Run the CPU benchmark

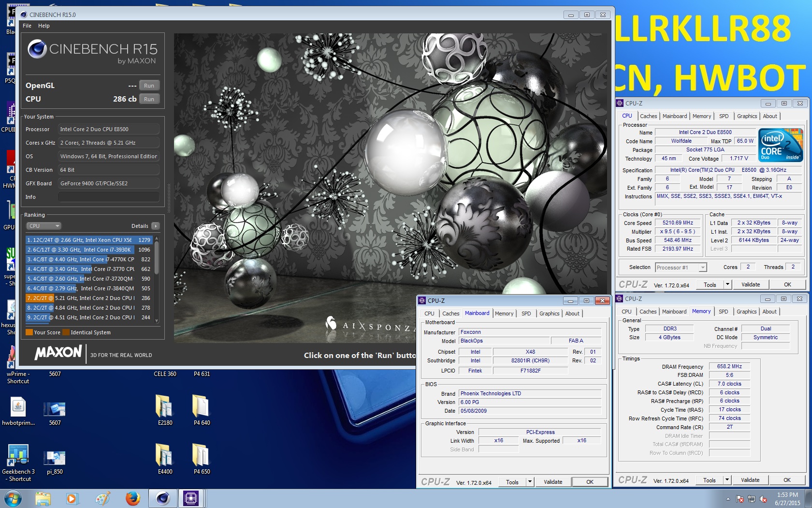click(149, 99)
